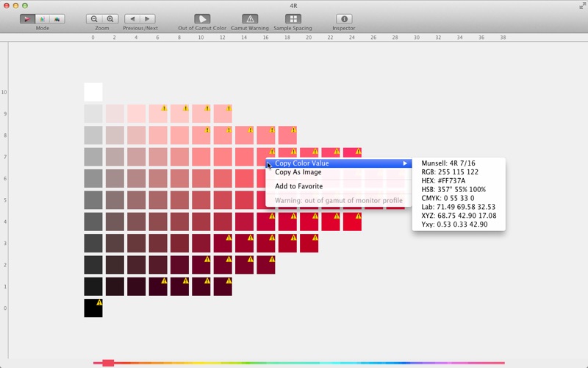This screenshot has width=588, height=368.
Task: Enter full screen with the top-right arrows icon
Action: tap(582, 6)
